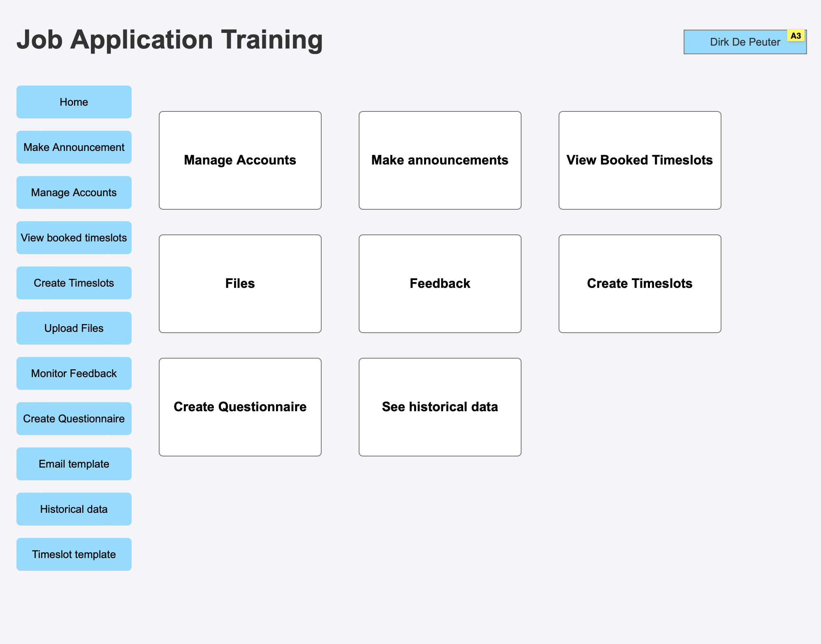
Task: Open the See historical data card
Action: [x=440, y=407]
